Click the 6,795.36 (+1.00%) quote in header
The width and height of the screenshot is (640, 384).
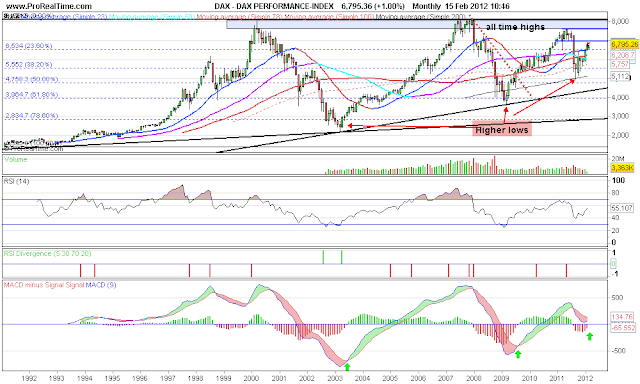tap(373, 6)
